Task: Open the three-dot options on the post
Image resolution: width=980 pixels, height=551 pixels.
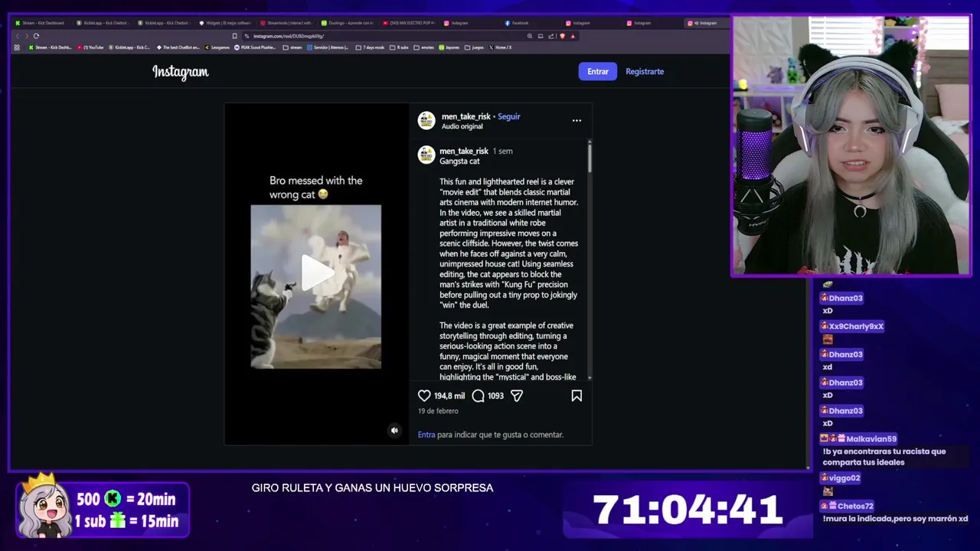Action: click(577, 120)
